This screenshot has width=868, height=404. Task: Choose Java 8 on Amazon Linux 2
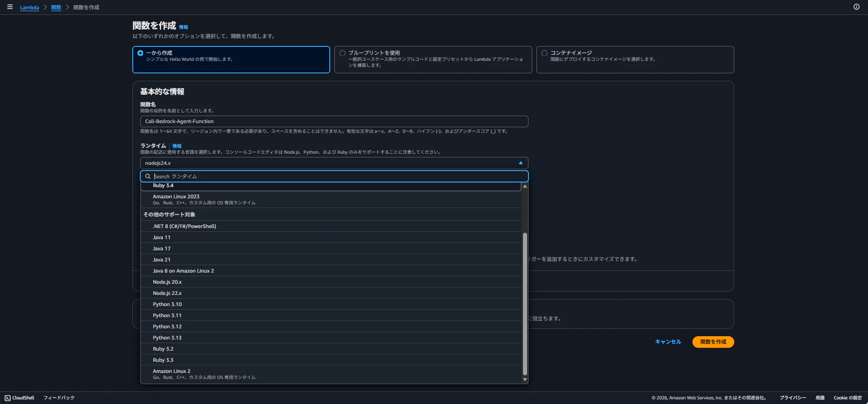click(x=331, y=271)
